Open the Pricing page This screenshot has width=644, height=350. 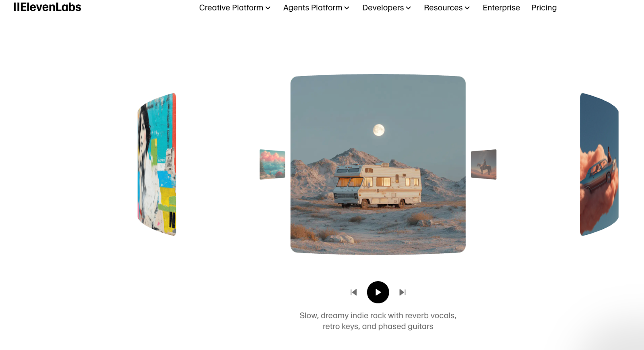[x=544, y=8]
